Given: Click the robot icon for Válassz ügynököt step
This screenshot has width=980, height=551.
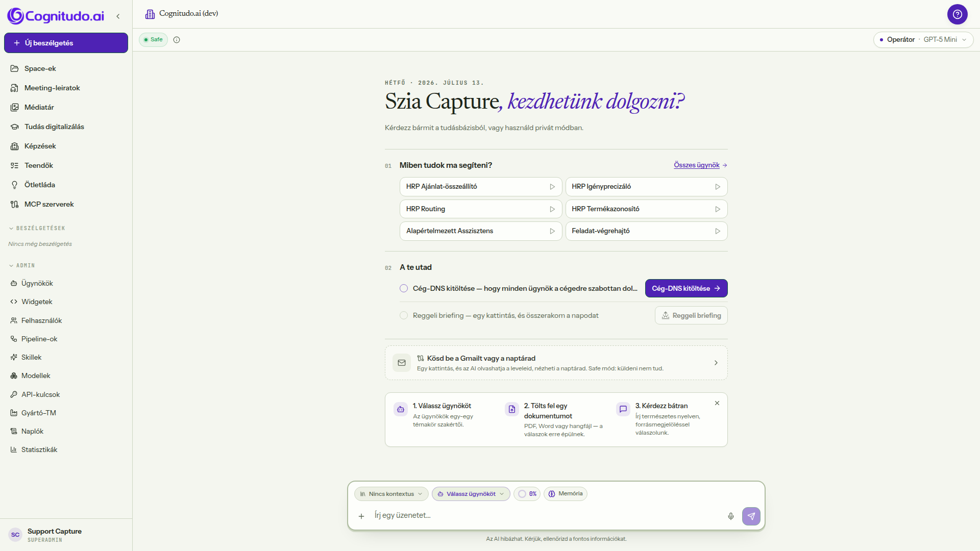Looking at the screenshot, I should pos(401,409).
